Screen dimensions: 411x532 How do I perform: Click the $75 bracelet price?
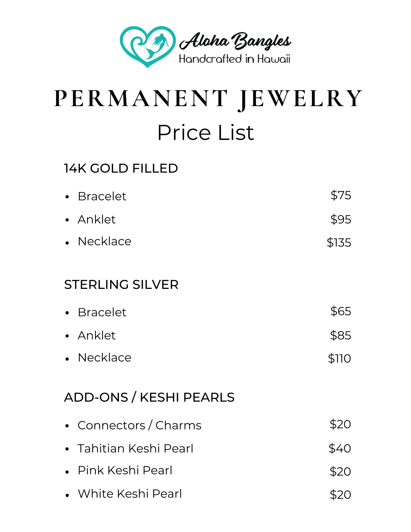(x=341, y=195)
